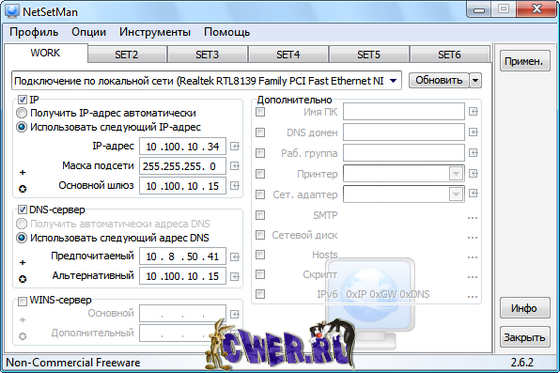Image resolution: width=560 pixels, height=373 pixels.
Task: Click the get-current icon next to Предпочитаемый DNS
Action: tap(234, 257)
